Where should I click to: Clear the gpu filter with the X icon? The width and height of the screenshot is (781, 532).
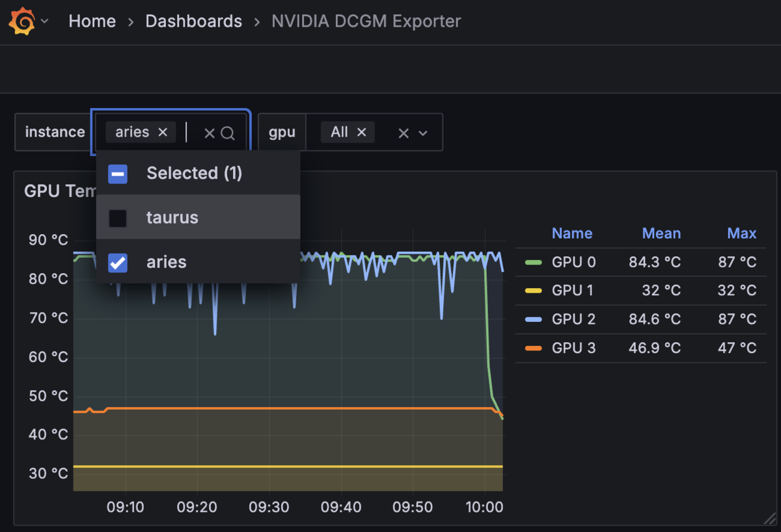coord(404,133)
